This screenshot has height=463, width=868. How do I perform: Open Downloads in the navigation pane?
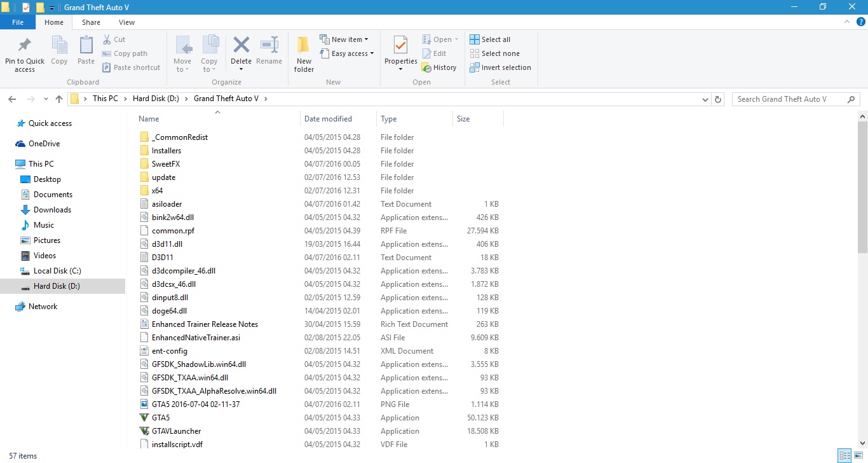(52, 210)
